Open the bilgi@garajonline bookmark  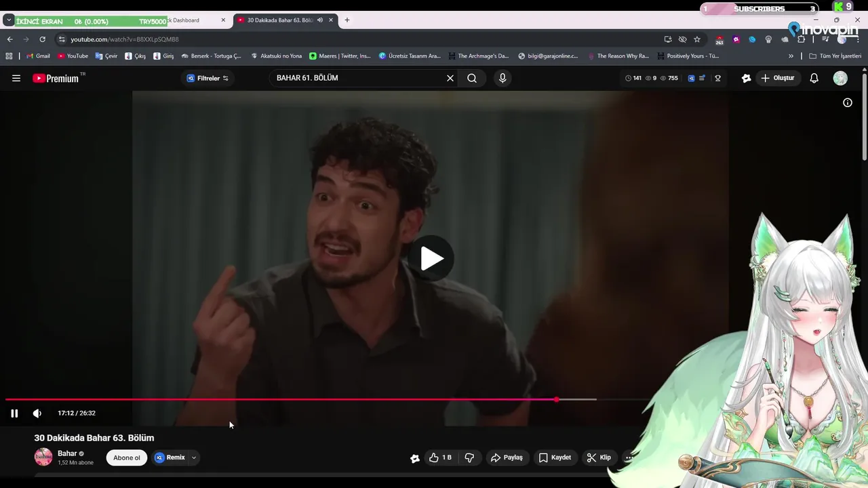548,56
